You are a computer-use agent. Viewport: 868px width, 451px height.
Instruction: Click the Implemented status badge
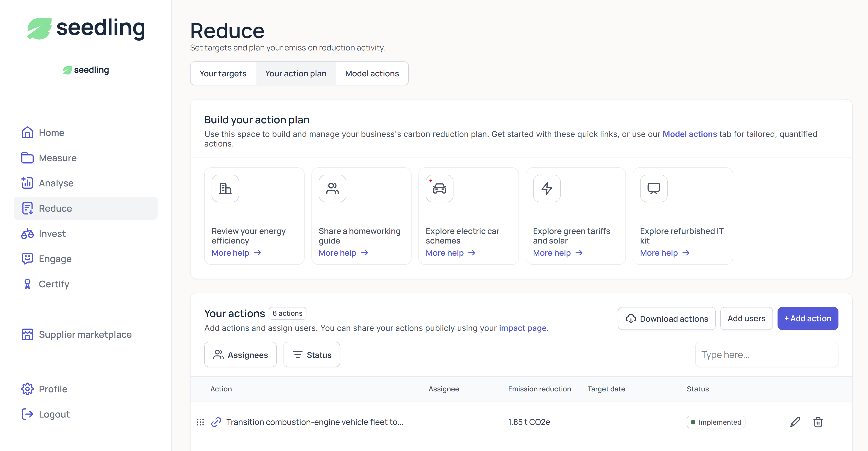tap(716, 422)
